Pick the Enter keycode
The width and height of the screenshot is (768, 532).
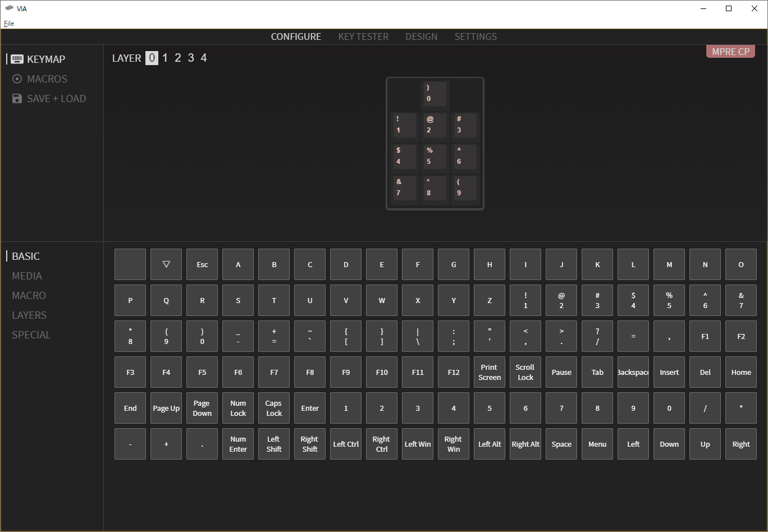coord(310,408)
